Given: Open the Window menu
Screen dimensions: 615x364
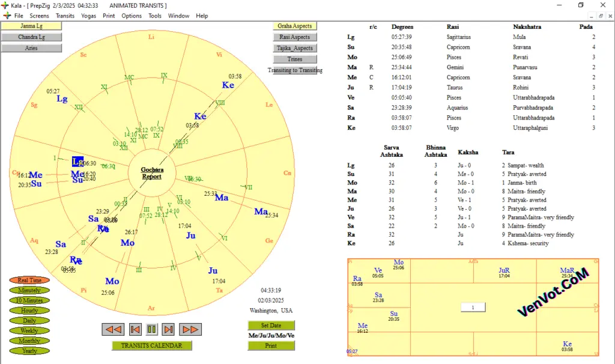Looking at the screenshot, I should click(178, 16).
